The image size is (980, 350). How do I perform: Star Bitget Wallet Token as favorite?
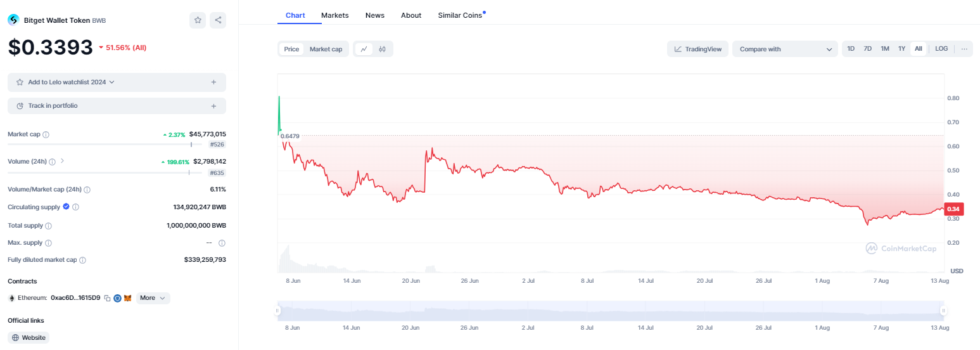pyautogui.click(x=198, y=20)
